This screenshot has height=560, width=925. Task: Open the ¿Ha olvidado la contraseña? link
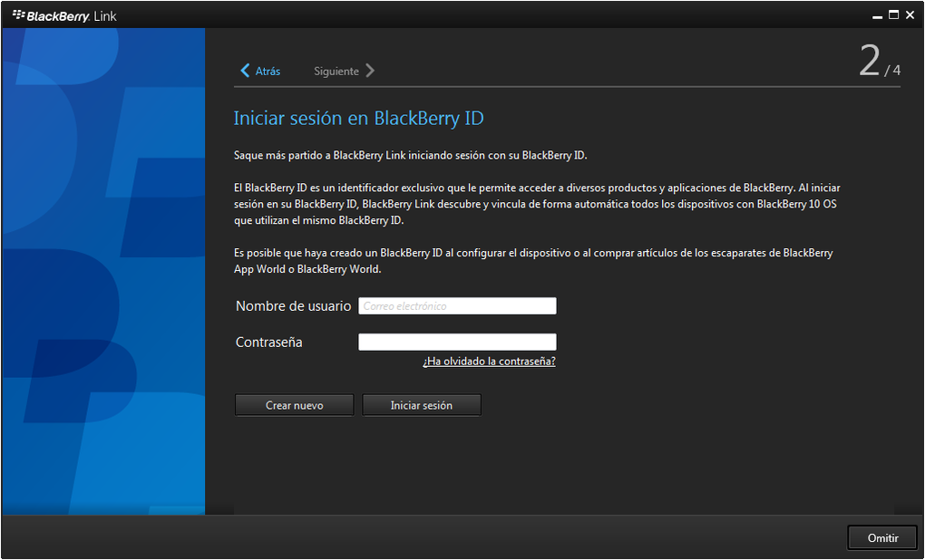tap(489, 362)
